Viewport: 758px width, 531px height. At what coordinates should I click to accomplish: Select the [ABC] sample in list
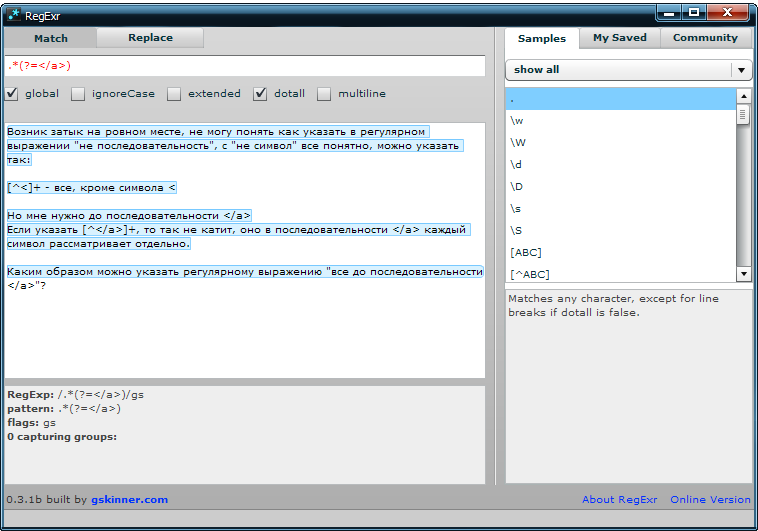(x=525, y=252)
